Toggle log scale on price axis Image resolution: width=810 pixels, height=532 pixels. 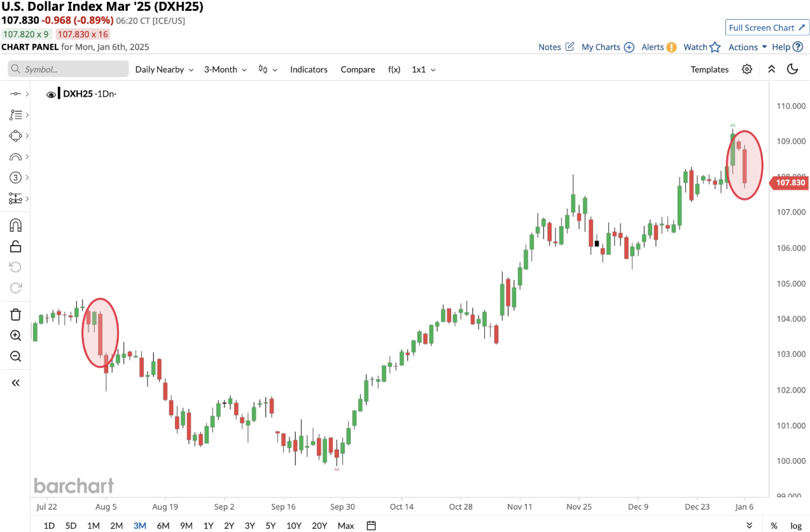coord(795,526)
